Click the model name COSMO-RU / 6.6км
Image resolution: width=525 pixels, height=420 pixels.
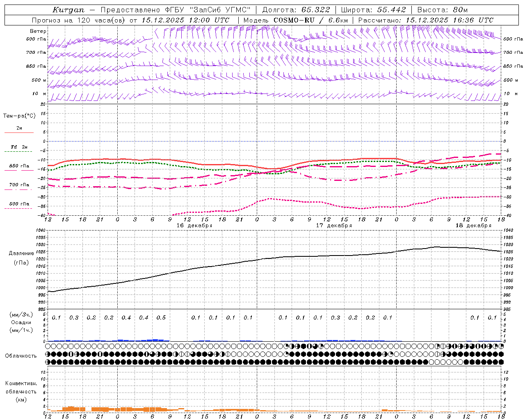pos(310,20)
